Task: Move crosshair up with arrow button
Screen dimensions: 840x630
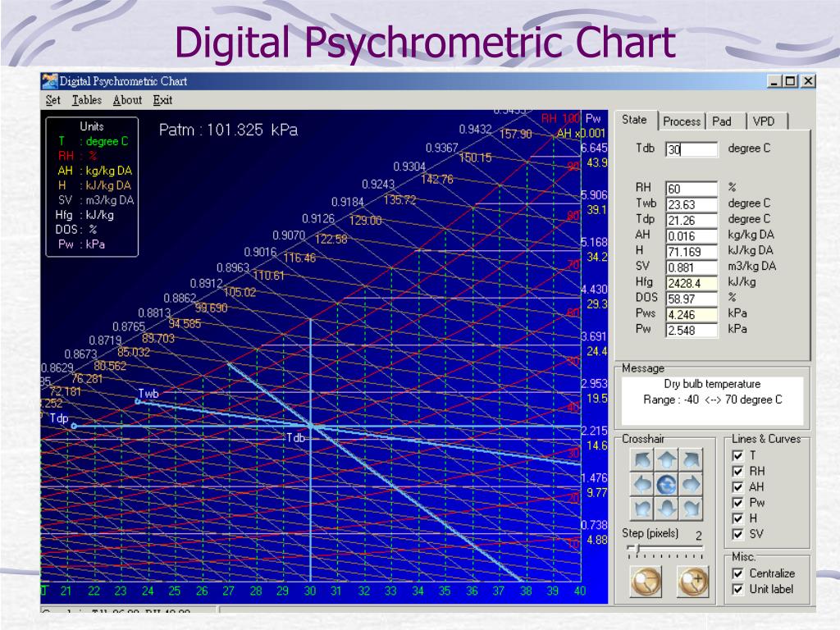Action: pos(667,459)
